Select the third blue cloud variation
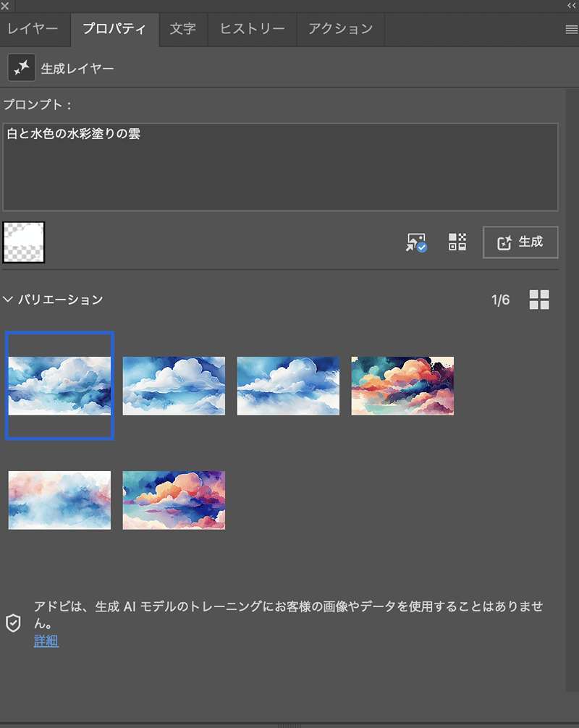This screenshot has width=579, height=728. [288, 386]
